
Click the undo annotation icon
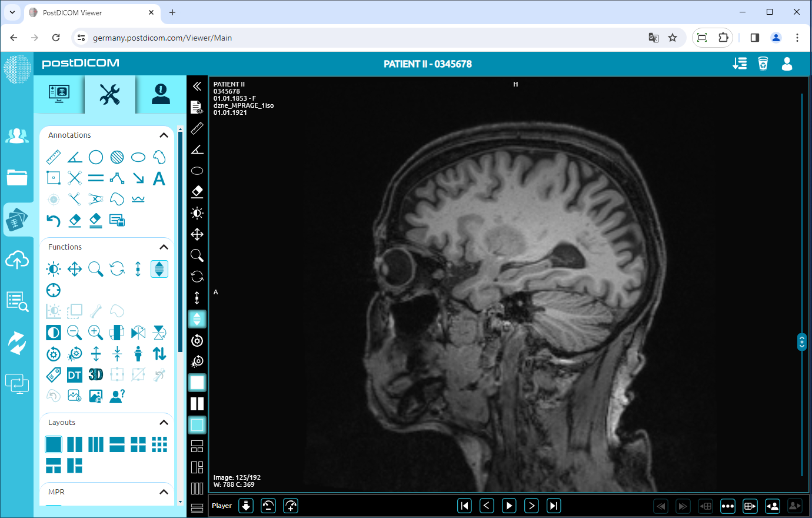pos(54,220)
